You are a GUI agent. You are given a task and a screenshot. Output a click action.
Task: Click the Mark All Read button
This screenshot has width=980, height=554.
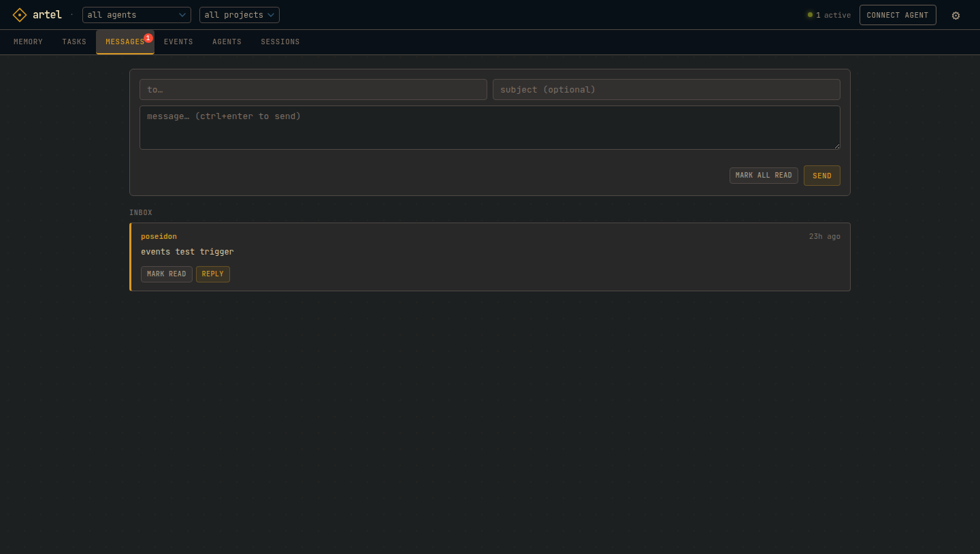(764, 176)
